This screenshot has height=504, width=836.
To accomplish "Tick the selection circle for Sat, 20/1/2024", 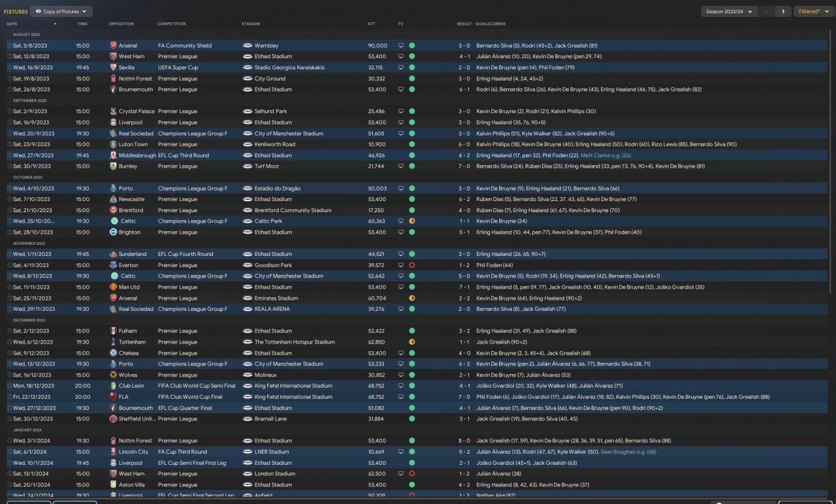I will (x=10, y=484).
